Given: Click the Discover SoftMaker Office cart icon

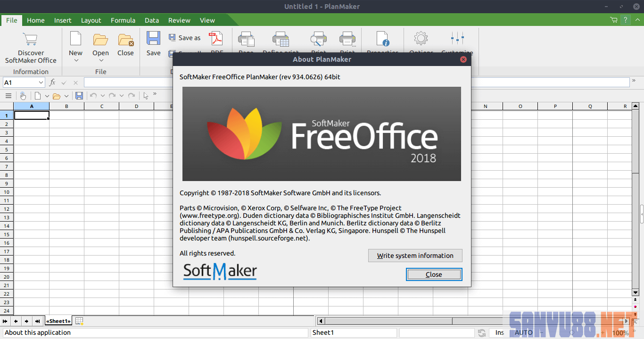Looking at the screenshot, I should [x=31, y=39].
